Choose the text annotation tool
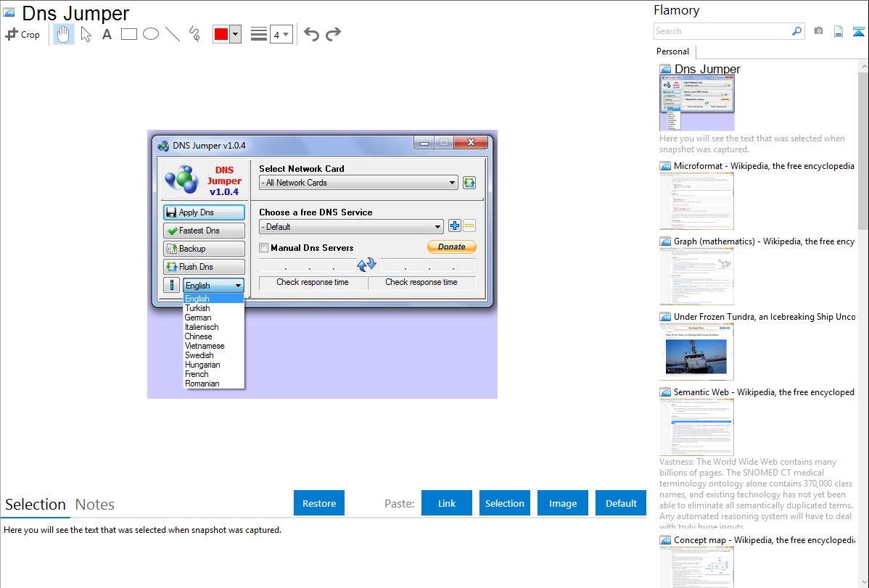 [107, 34]
